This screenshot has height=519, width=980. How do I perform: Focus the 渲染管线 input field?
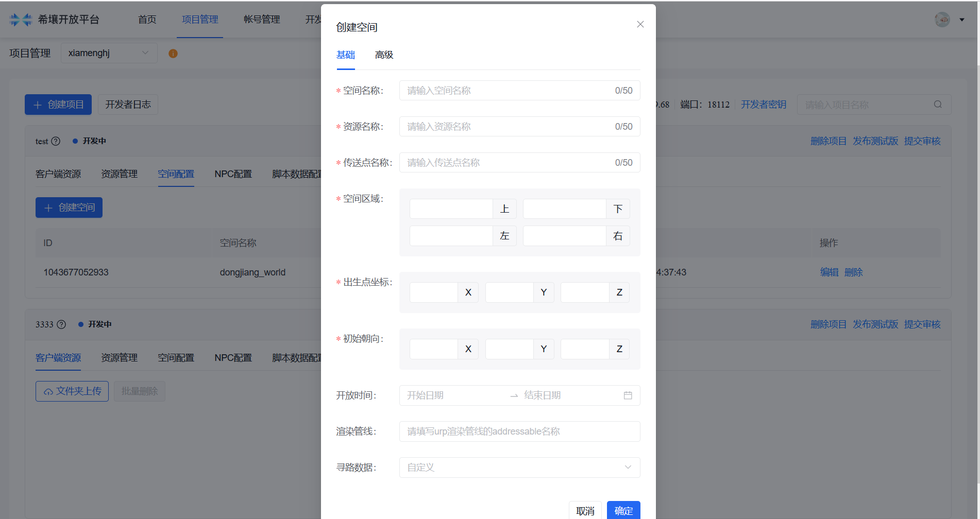click(519, 431)
